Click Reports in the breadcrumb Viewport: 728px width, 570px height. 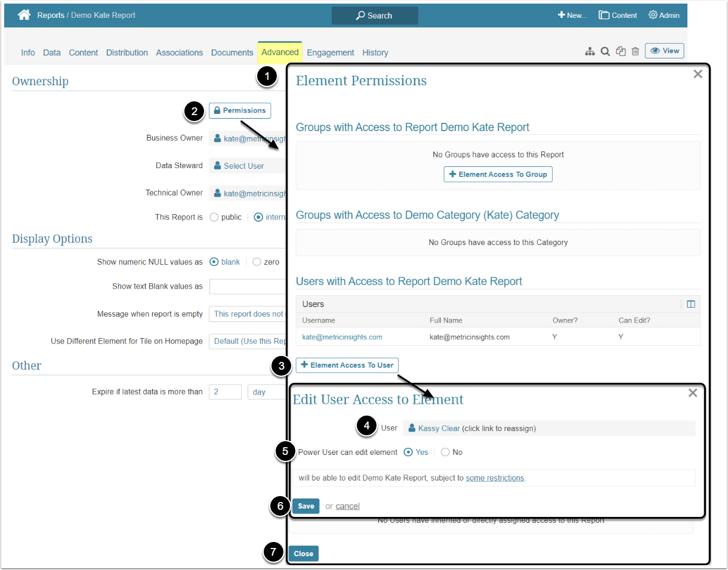click(51, 15)
